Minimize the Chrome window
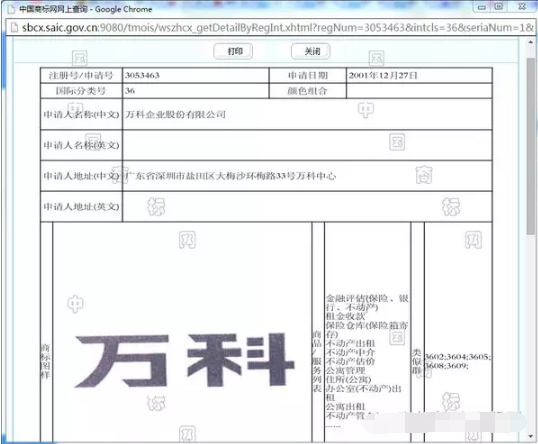Image resolution: width=538 pixels, height=444 pixels. coord(482,7)
